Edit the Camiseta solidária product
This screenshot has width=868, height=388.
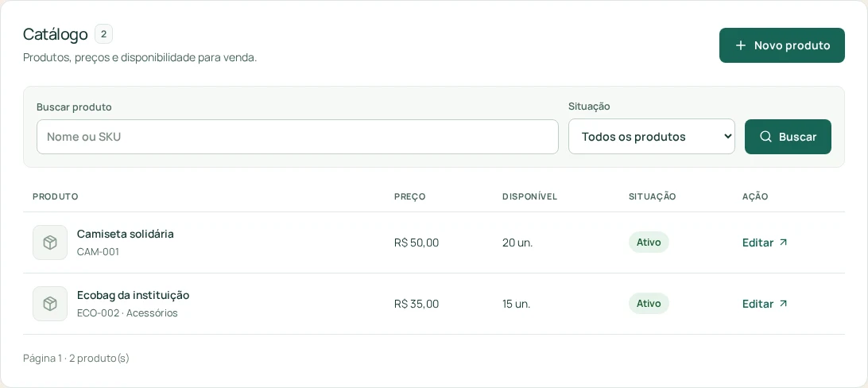[x=765, y=242]
